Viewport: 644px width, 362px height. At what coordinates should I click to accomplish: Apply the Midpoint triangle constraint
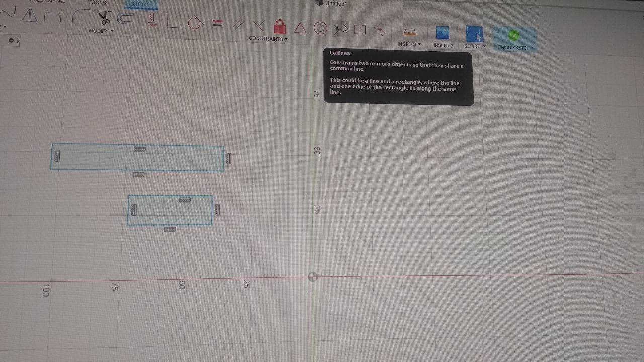[300, 28]
